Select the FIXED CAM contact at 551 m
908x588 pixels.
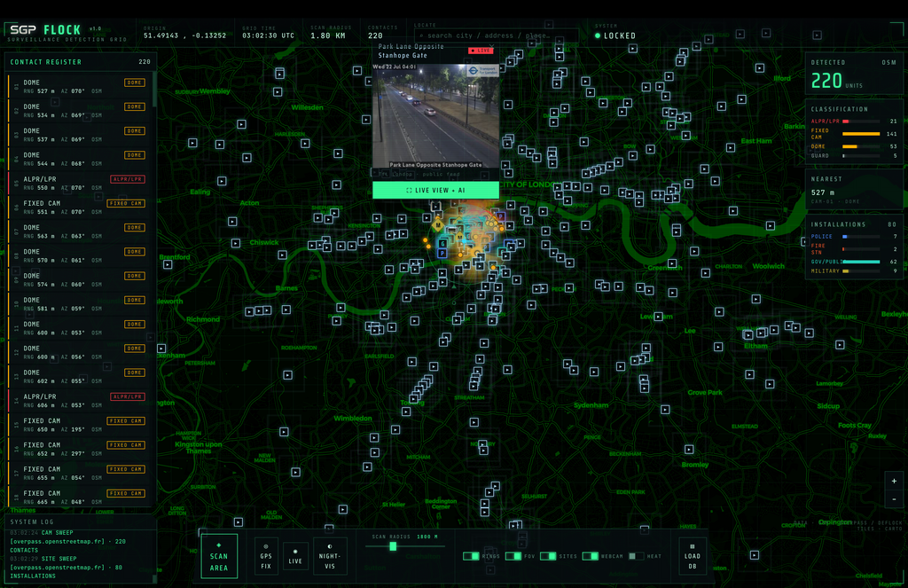pos(80,208)
